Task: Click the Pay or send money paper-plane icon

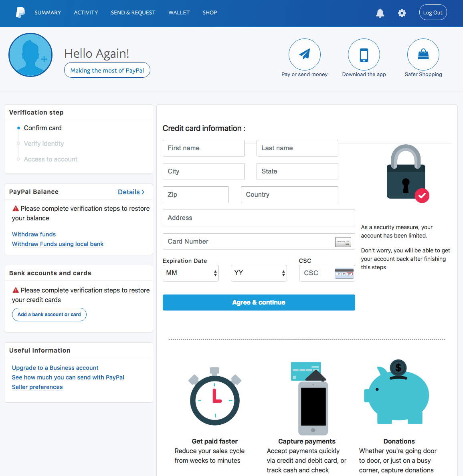Action: click(x=304, y=54)
